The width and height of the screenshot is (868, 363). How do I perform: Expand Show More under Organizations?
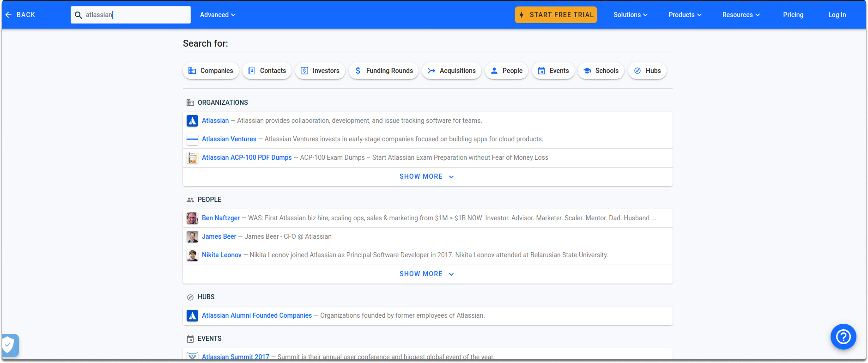(x=427, y=177)
